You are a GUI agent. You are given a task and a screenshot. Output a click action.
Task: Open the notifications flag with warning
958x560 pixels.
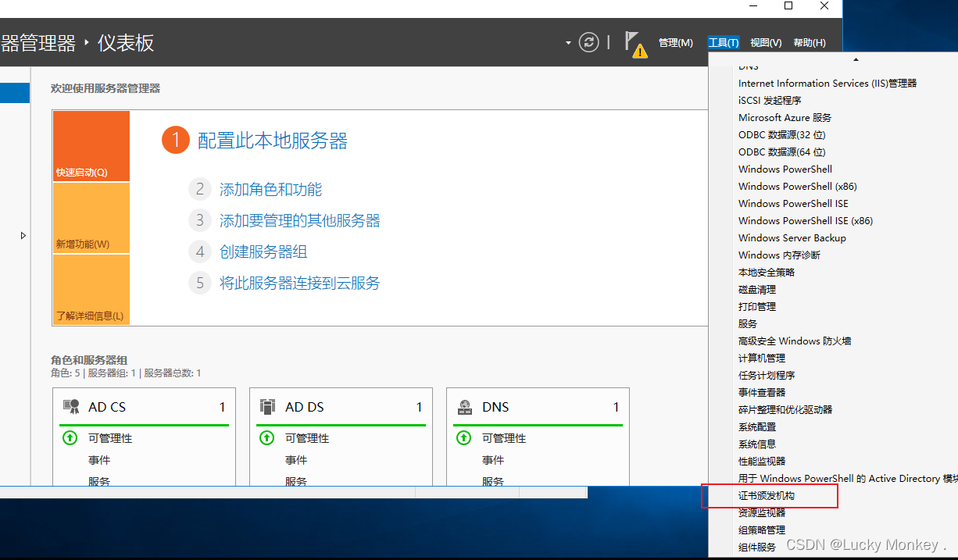[x=636, y=45]
